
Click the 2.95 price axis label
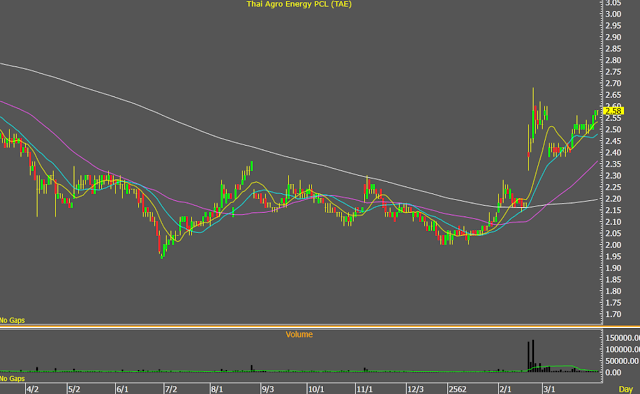pos(613,26)
